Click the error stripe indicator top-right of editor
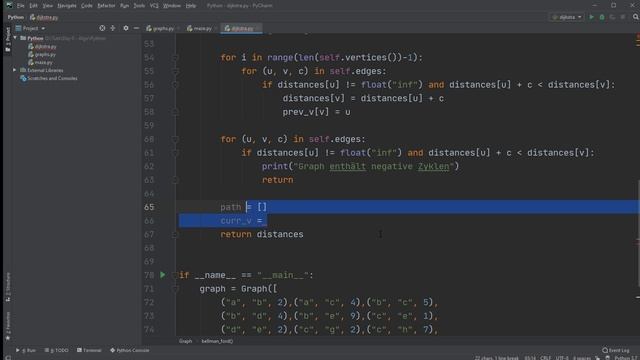 [638, 37]
